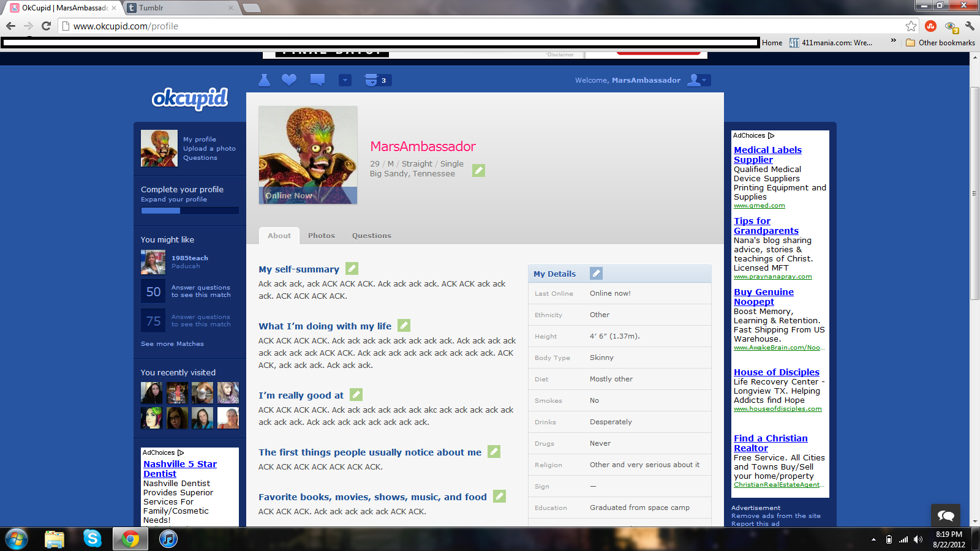This screenshot has width=980, height=551.
Task: Switch to the Photos tab
Action: coord(322,236)
